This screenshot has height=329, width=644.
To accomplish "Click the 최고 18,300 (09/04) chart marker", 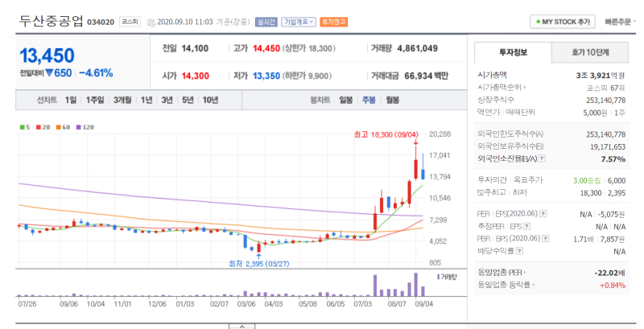I will click(386, 134).
